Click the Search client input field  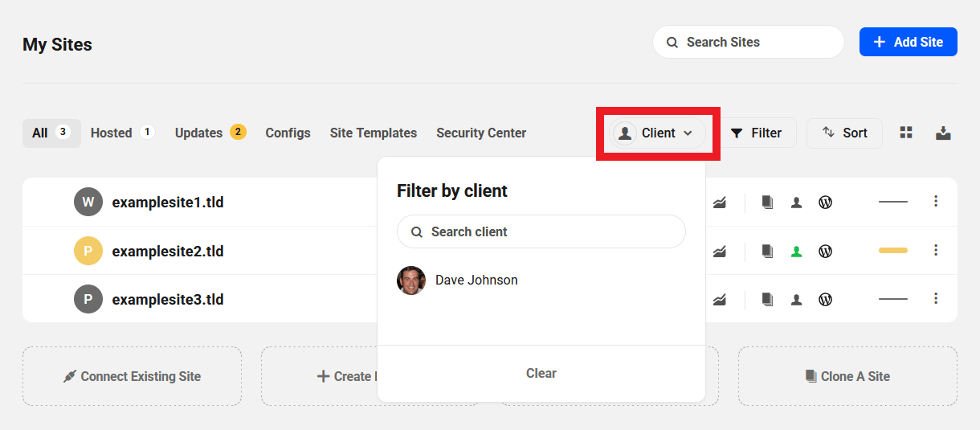pos(541,231)
